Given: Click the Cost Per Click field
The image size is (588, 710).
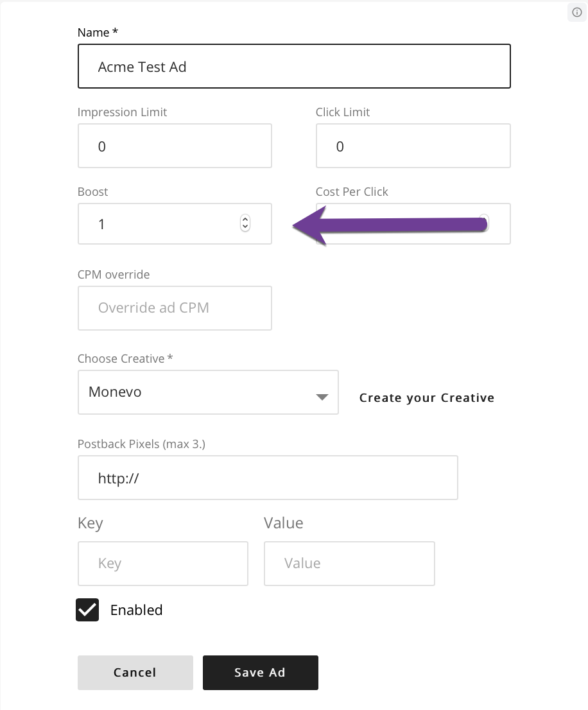Looking at the screenshot, I should (x=413, y=223).
